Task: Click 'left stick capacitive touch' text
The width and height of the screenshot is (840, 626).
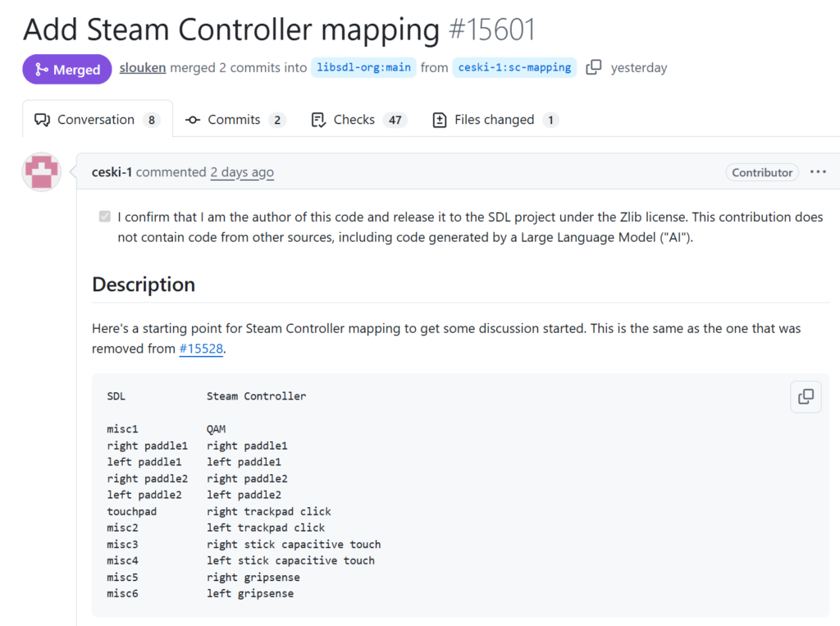Action: point(290,560)
